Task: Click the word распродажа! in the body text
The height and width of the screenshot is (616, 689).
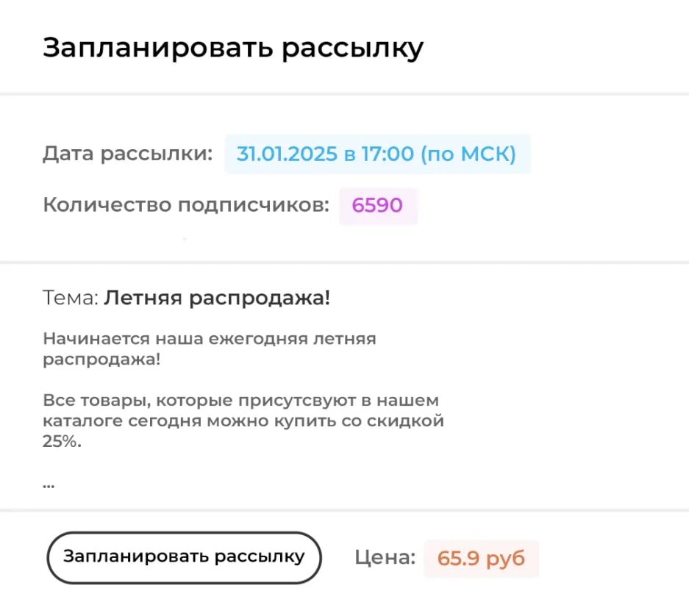Action: [x=101, y=360]
